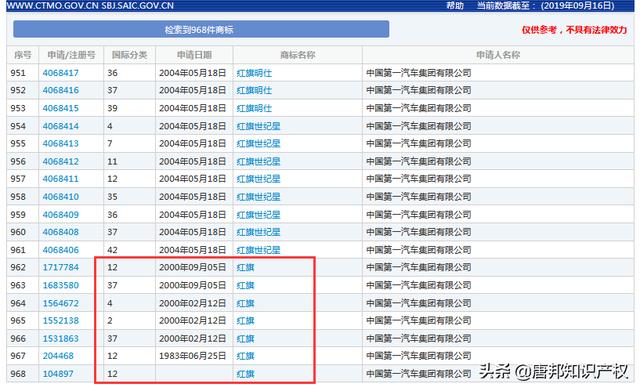Select date 1983年06月25日 in row 967
The height and width of the screenshot is (391, 640).
[193, 356]
